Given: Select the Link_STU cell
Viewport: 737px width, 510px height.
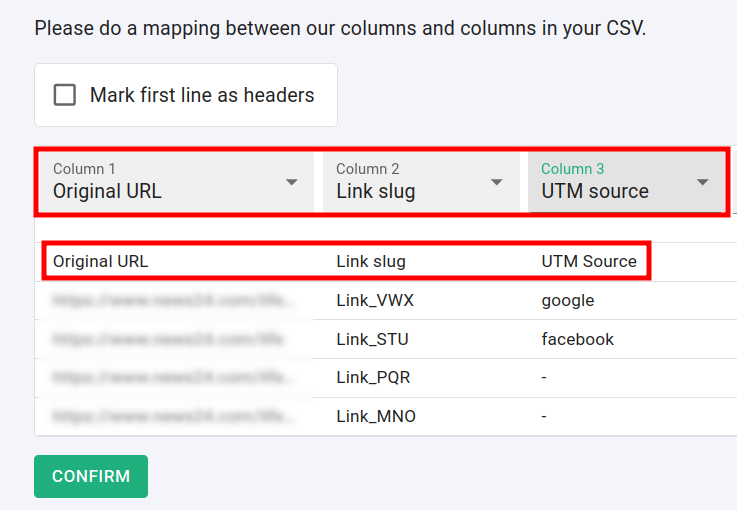Looking at the screenshot, I should pos(372,339).
